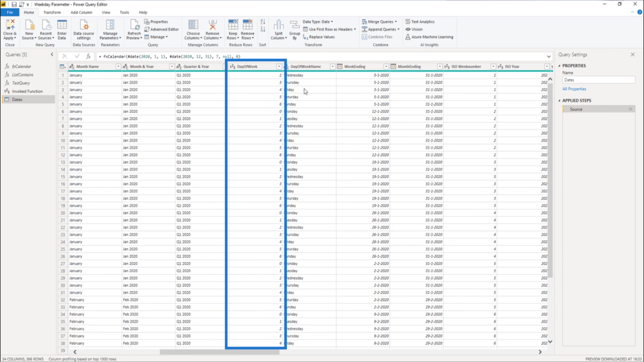Switch to the Tools tab

pos(124,12)
